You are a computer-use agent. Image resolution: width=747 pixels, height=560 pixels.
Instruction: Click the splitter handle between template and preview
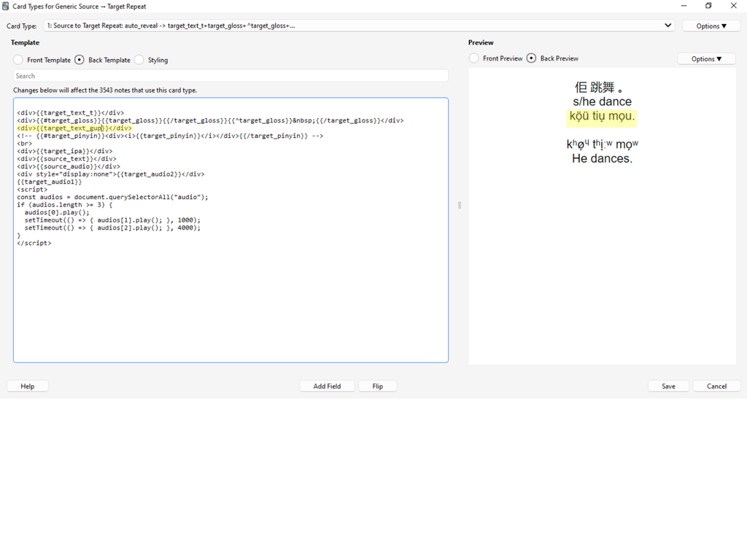pos(460,205)
